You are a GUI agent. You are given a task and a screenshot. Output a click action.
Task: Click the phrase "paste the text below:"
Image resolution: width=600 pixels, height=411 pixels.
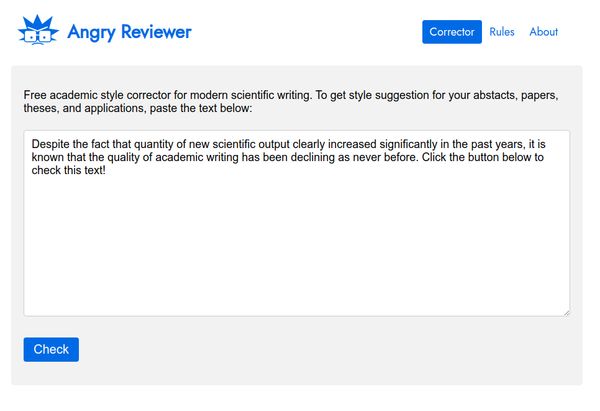point(201,108)
